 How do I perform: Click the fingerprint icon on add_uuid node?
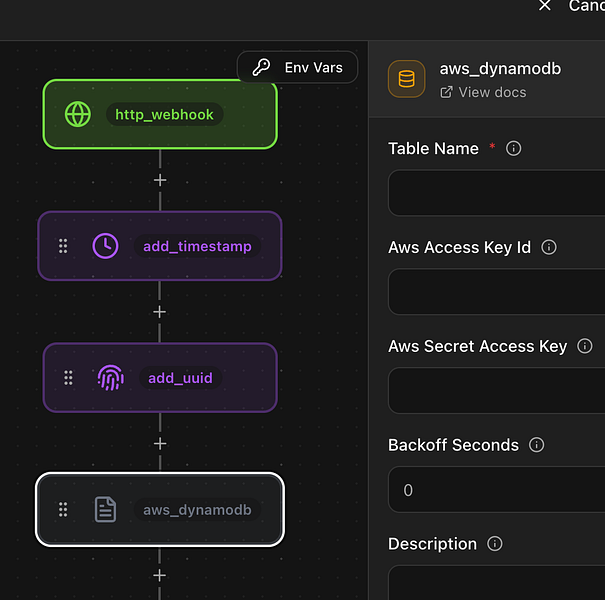[110, 378]
